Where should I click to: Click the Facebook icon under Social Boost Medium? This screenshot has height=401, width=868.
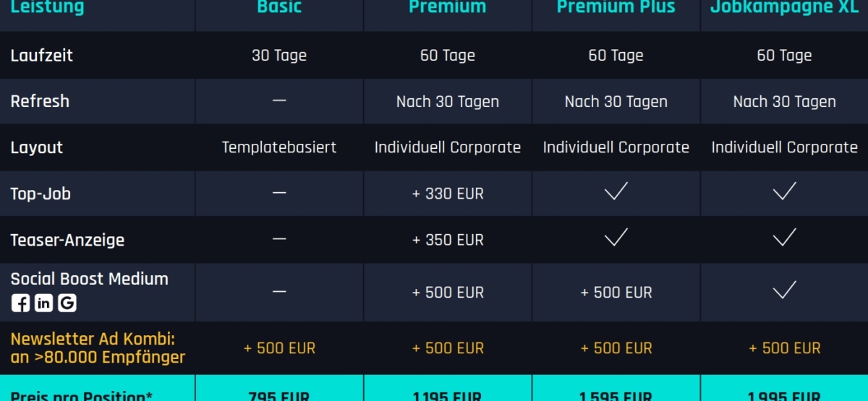click(20, 303)
